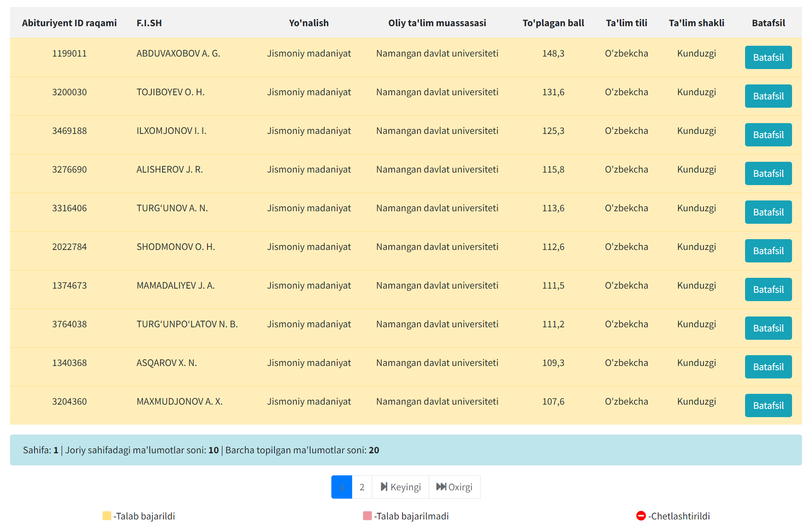Click score 125,3
812x529 pixels.
(x=553, y=131)
